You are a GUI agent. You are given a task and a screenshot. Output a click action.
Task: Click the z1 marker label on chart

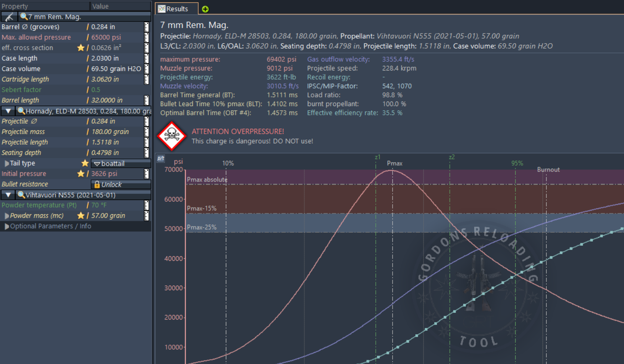[x=378, y=157]
